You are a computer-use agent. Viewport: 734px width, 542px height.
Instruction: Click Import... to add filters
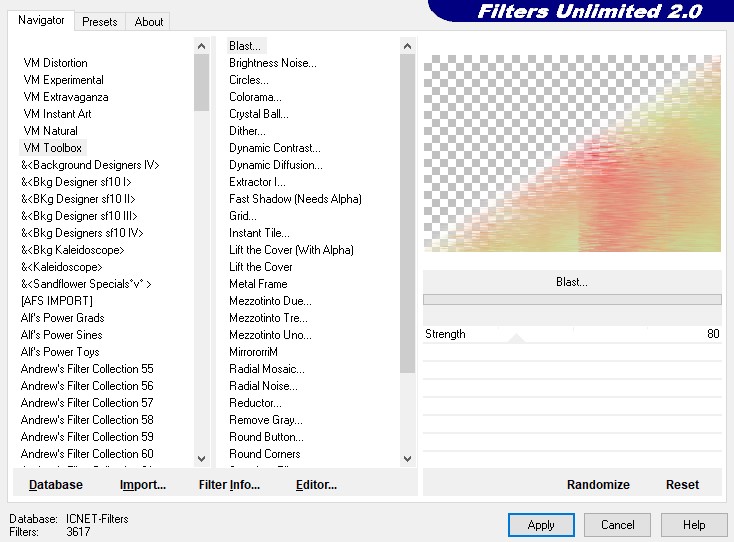coord(143,484)
